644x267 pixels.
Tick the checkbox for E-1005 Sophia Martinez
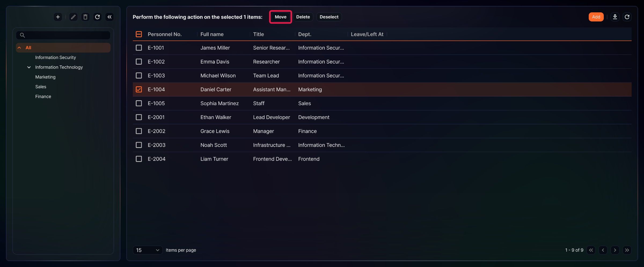(x=139, y=103)
